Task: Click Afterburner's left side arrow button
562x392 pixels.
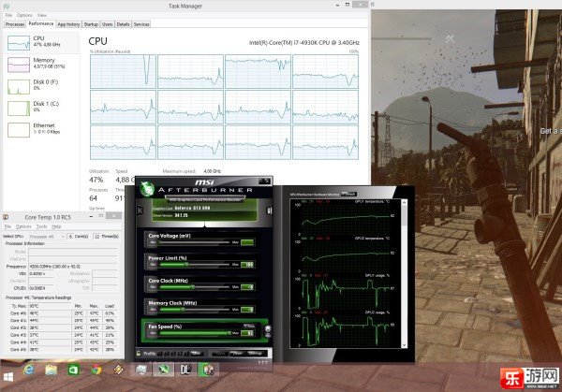Action: tap(140, 211)
